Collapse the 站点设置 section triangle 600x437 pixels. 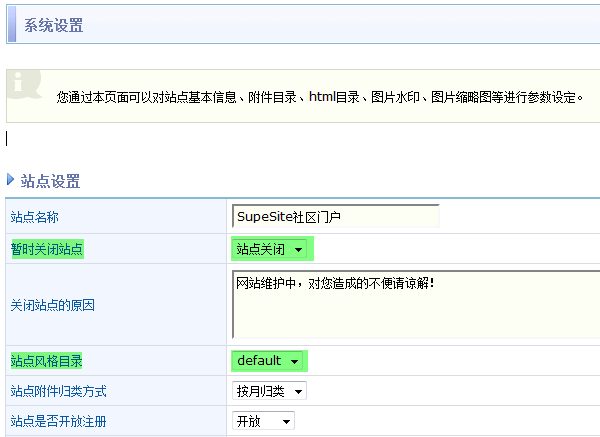[x=11, y=180]
